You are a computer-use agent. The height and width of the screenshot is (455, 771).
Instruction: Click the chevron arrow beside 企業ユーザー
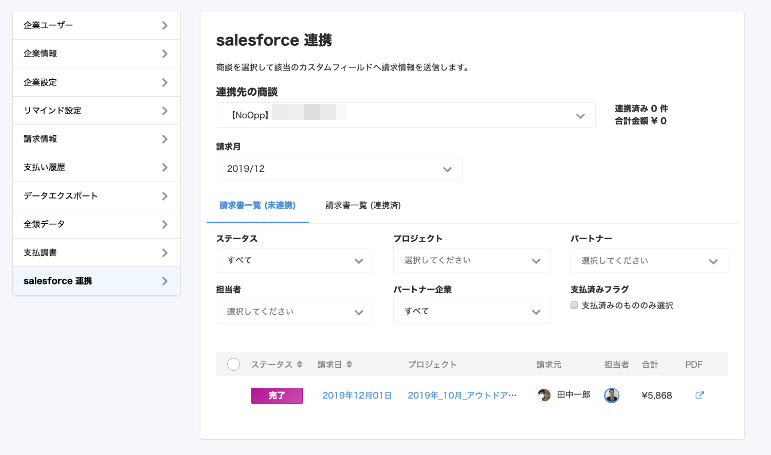(165, 26)
